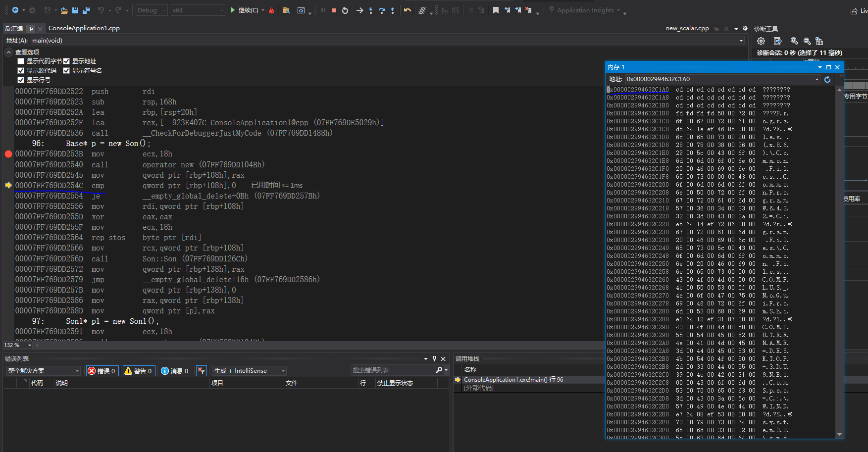Click the Save All icon

tap(86, 10)
